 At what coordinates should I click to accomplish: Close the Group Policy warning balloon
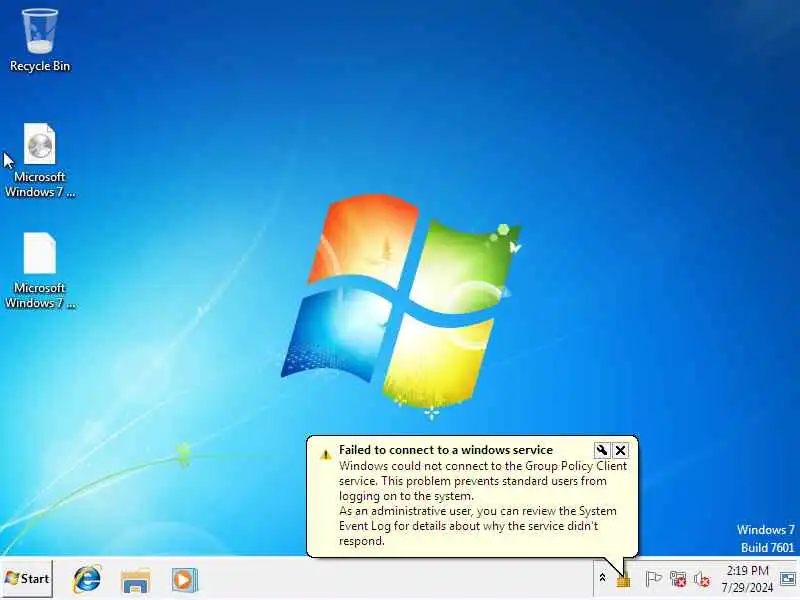[620, 450]
